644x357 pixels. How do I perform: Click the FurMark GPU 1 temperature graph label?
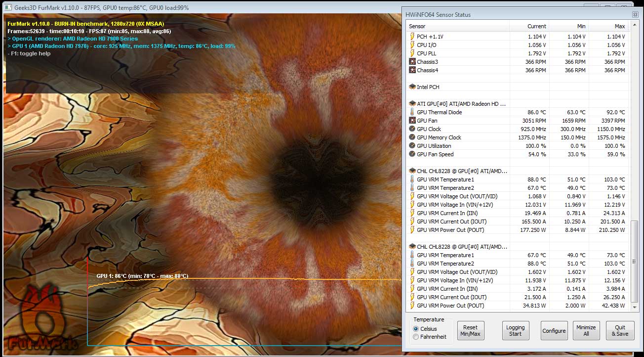pos(142,276)
